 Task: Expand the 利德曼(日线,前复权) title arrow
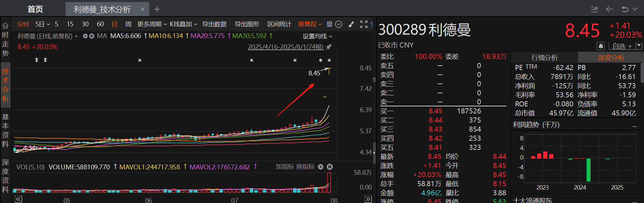77,36
